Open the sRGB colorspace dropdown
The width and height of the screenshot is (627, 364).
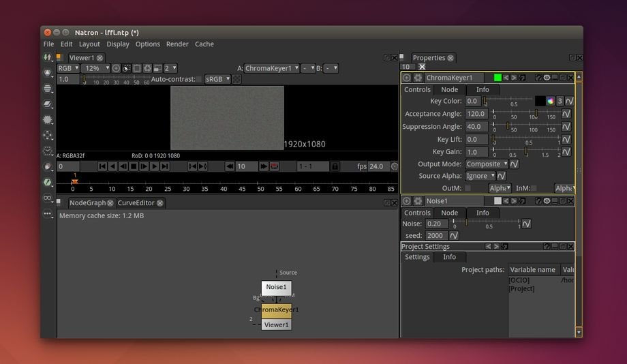[217, 79]
